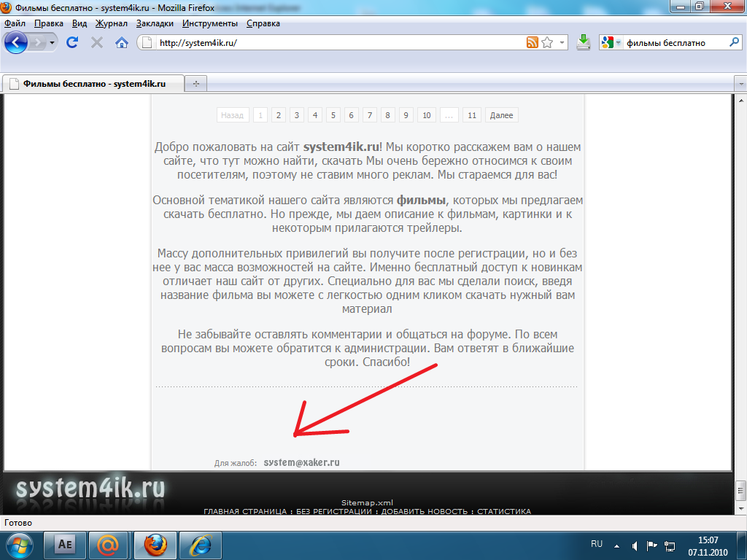Viewport: 747px width, 560px height.
Task: Go to pagination page 1
Action: pyautogui.click(x=260, y=115)
